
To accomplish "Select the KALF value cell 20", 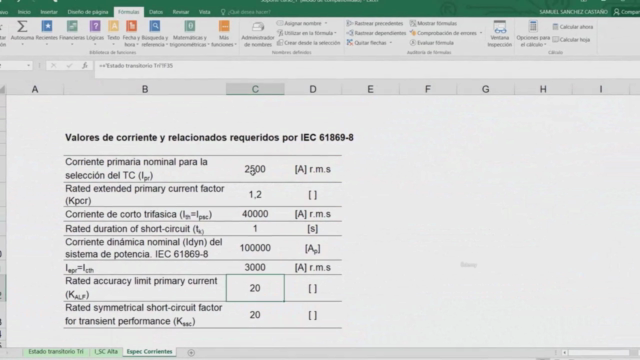I will [x=255, y=288].
